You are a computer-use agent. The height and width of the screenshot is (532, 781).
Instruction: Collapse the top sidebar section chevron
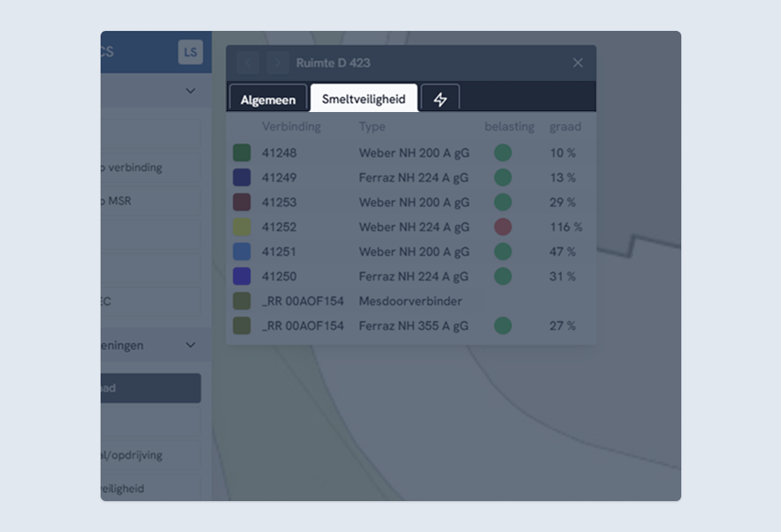point(191,91)
